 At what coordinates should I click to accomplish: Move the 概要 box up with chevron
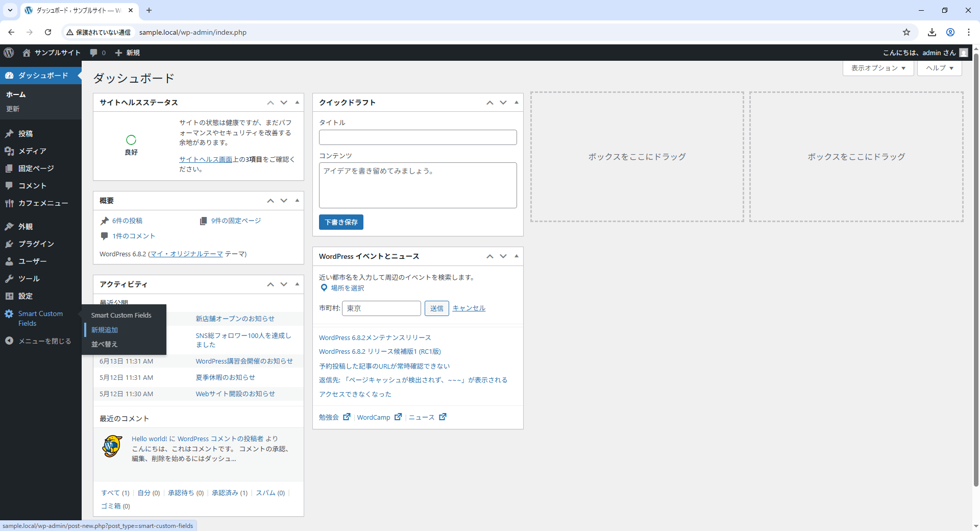click(x=271, y=201)
